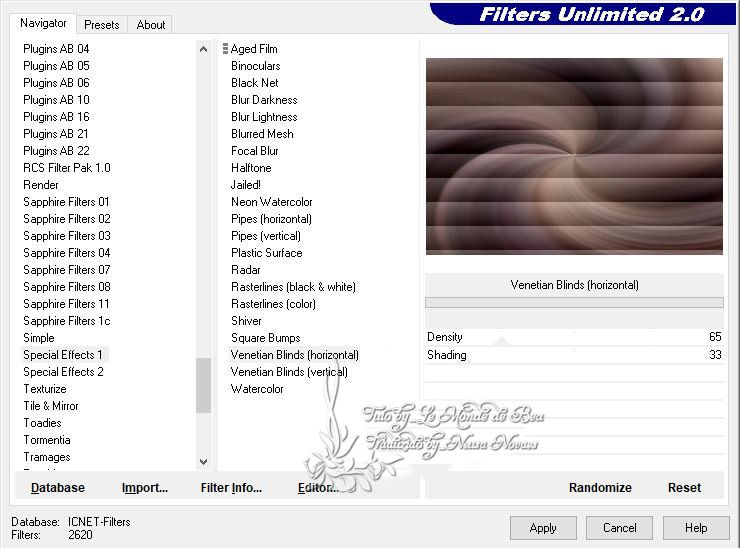
Task: Select Plugins AB 22 category
Action: (x=56, y=151)
